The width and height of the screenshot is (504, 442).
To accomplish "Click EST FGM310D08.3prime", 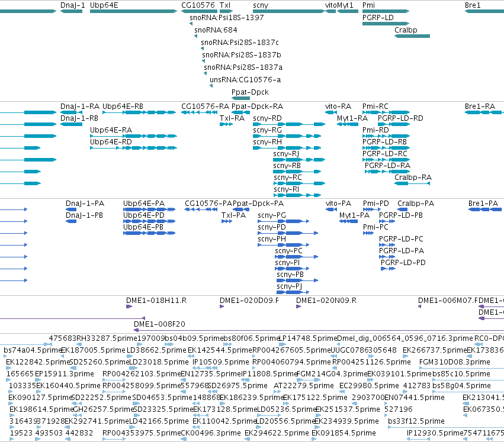I will pyautogui.click(x=454, y=362).
